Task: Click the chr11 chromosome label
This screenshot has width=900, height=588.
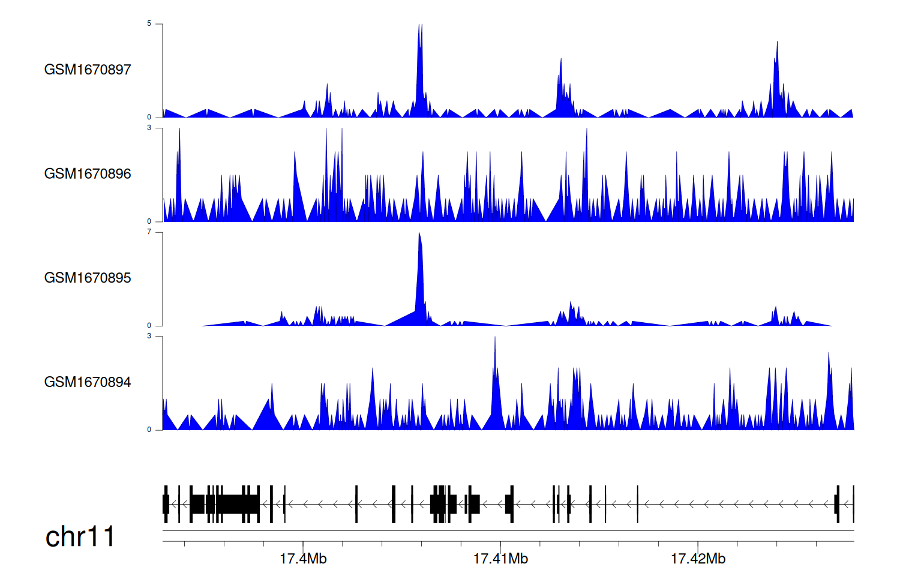Action: coord(80,536)
